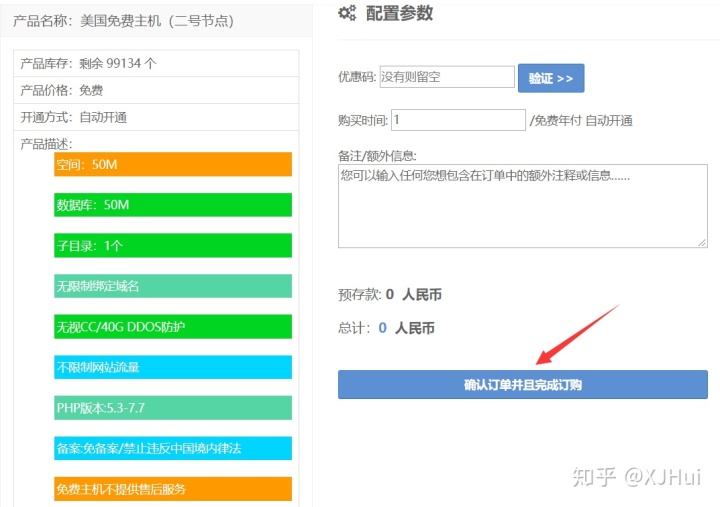This screenshot has width=720, height=507.
Task: Select the 无视CC/40G DDOS防护 bar
Action: point(173,327)
